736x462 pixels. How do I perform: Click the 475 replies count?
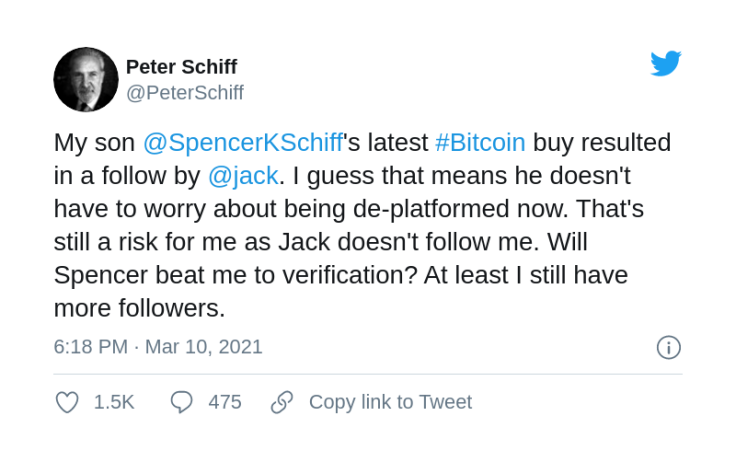pos(225,402)
